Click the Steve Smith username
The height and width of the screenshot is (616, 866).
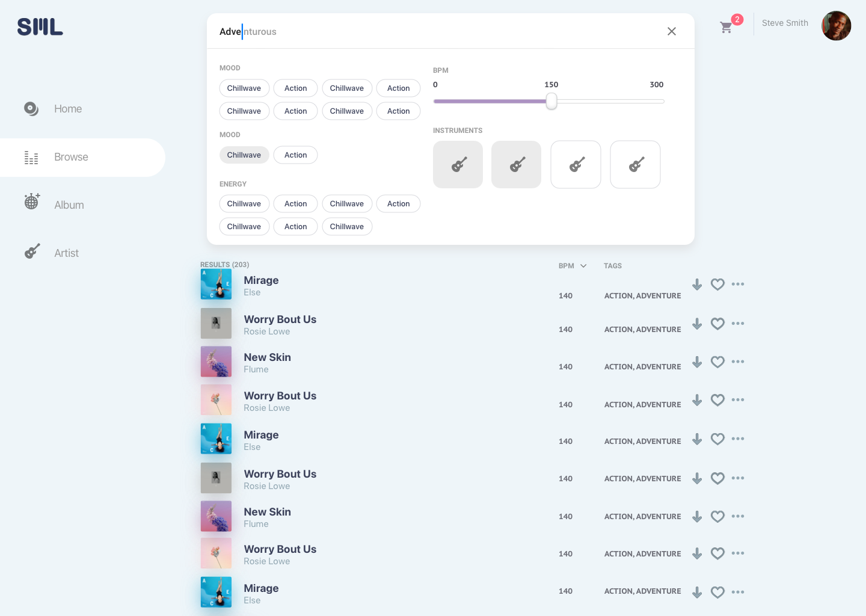(x=785, y=23)
